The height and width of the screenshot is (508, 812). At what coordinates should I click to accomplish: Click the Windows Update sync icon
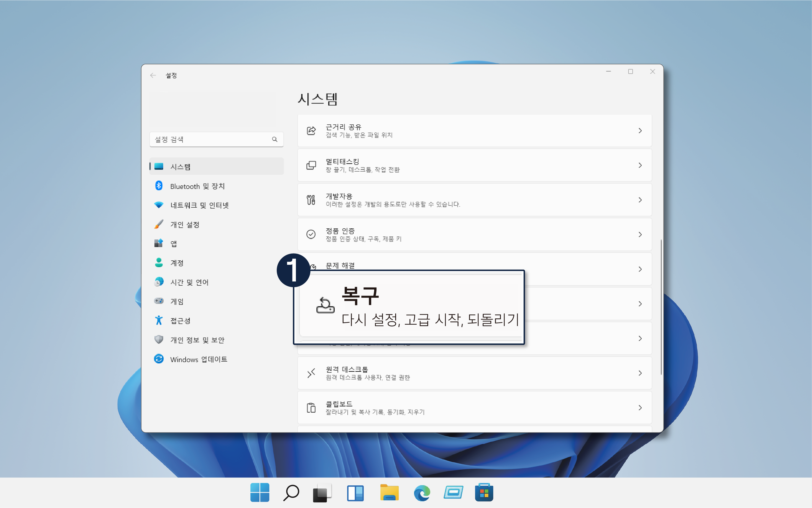159,359
